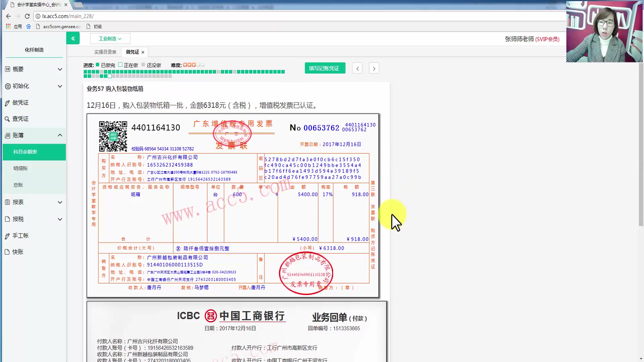Click the 报表 sheet icon

pyautogui.click(x=7, y=202)
